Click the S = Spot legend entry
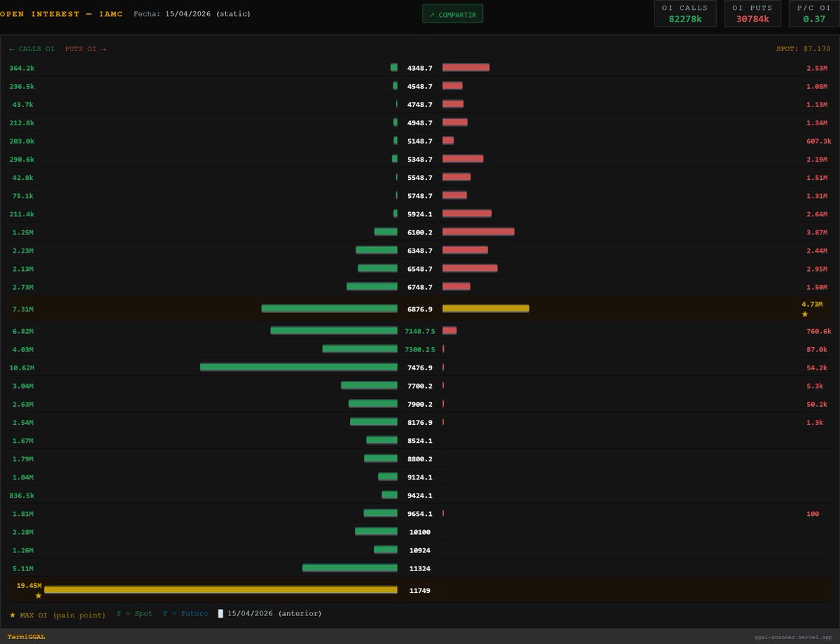This screenshot has height=644, width=840. click(x=134, y=614)
